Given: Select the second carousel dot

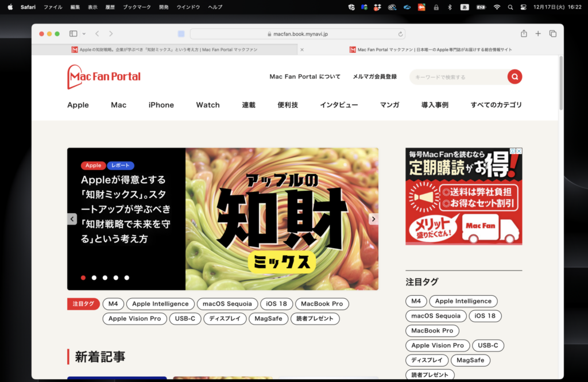Looking at the screenshot, I should (x=94, y=277).
